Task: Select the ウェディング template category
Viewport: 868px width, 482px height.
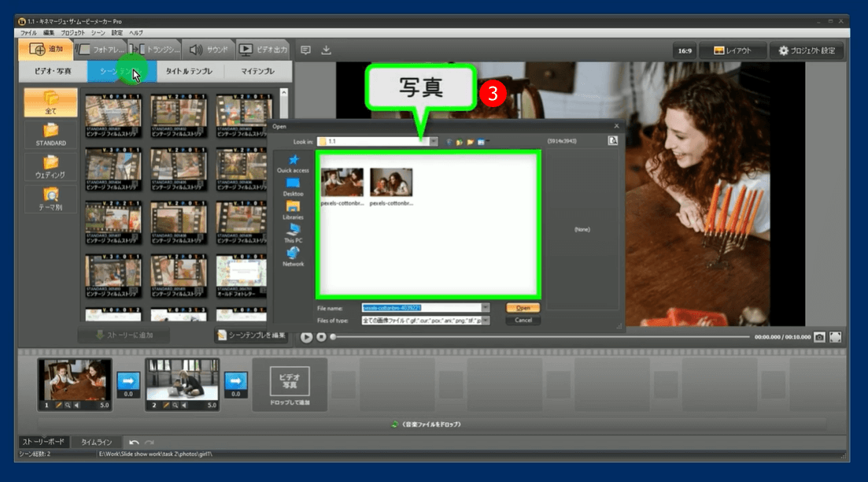Action: (50, 167)
